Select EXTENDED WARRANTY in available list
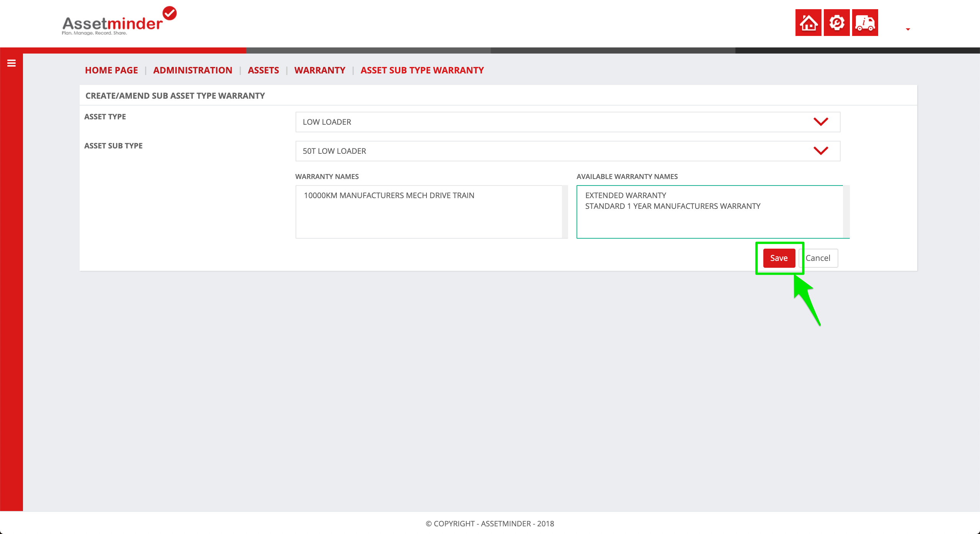Image resolution: width=980 pixels, height=534 pixels. coord(626,195)
